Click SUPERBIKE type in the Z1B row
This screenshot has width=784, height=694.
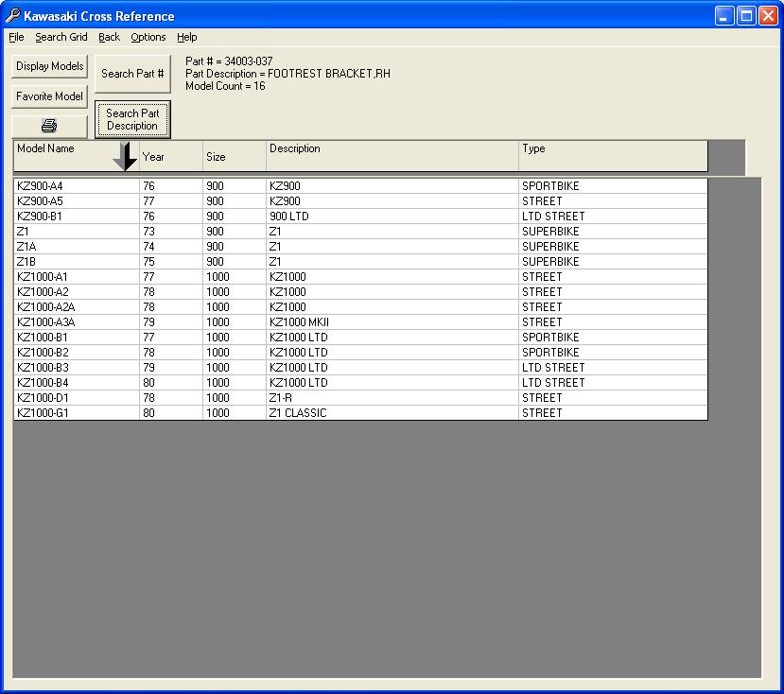point(613,262)
